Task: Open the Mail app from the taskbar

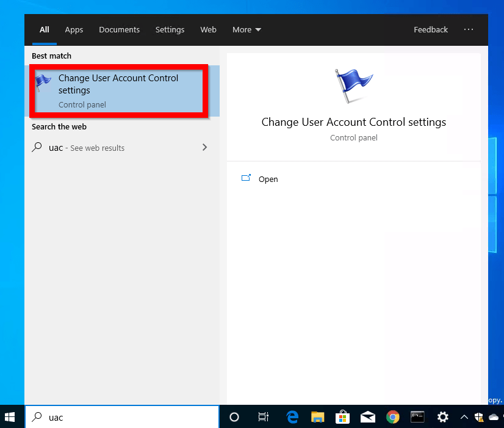Action: coord(367,417)
